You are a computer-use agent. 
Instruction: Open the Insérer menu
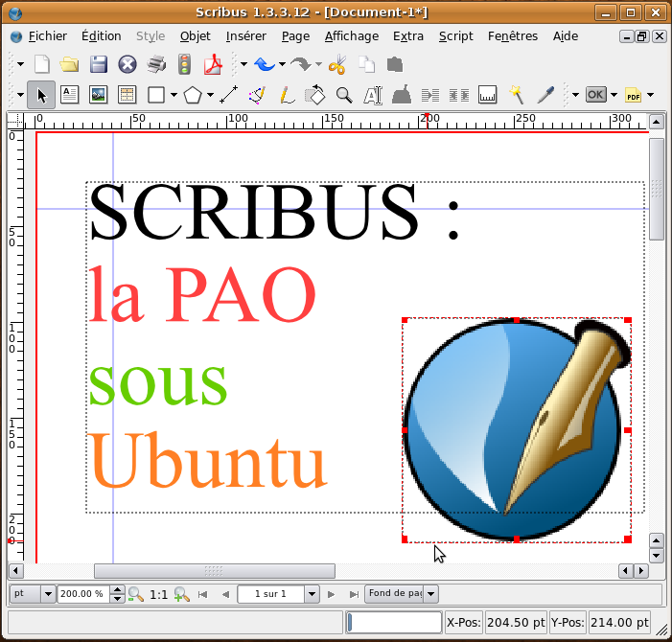click(x=246, y=36)
